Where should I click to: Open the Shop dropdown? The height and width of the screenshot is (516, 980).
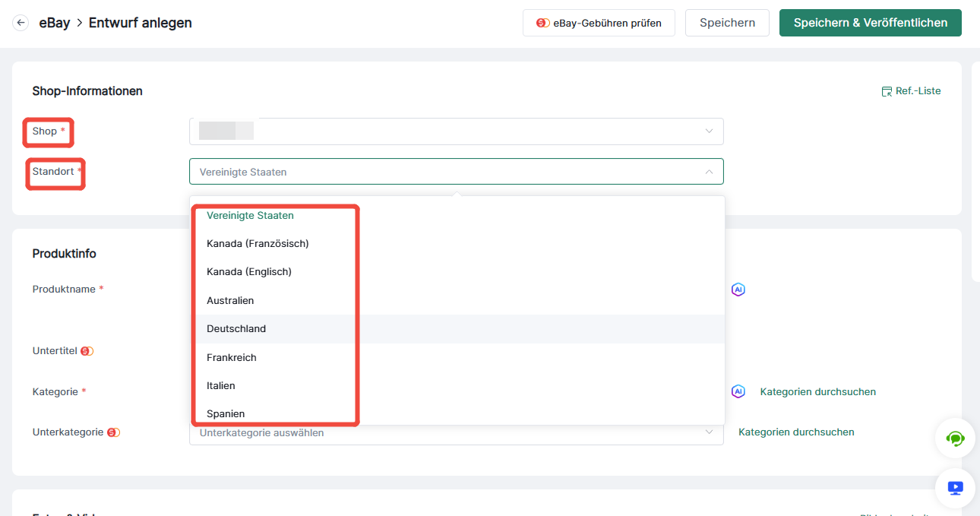click(456, 131)
